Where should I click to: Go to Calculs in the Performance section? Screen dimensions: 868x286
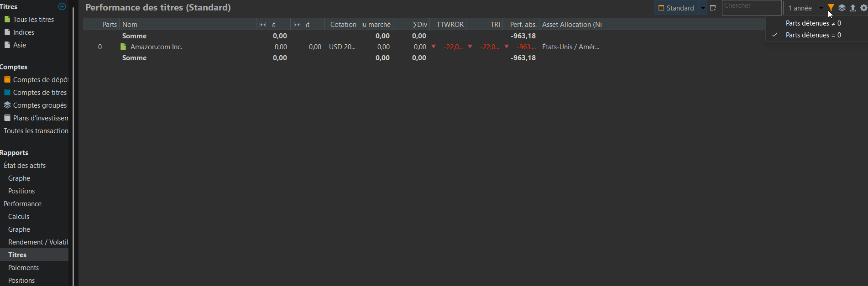[x=19, y=217]
